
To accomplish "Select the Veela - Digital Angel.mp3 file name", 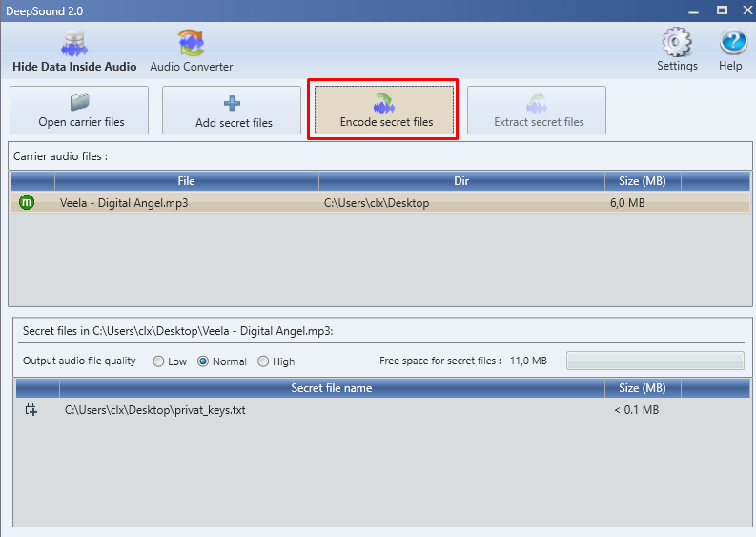I will [x=124, y=203].
